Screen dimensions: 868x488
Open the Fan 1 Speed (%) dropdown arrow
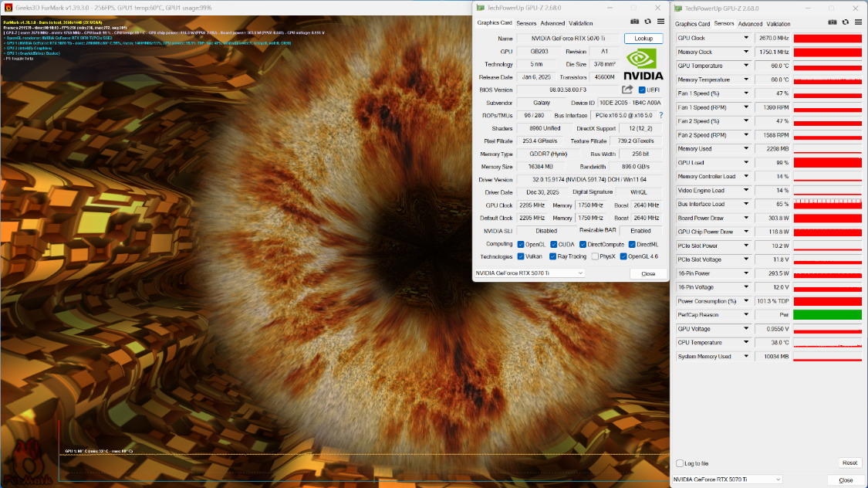click(x=745, y=93)
